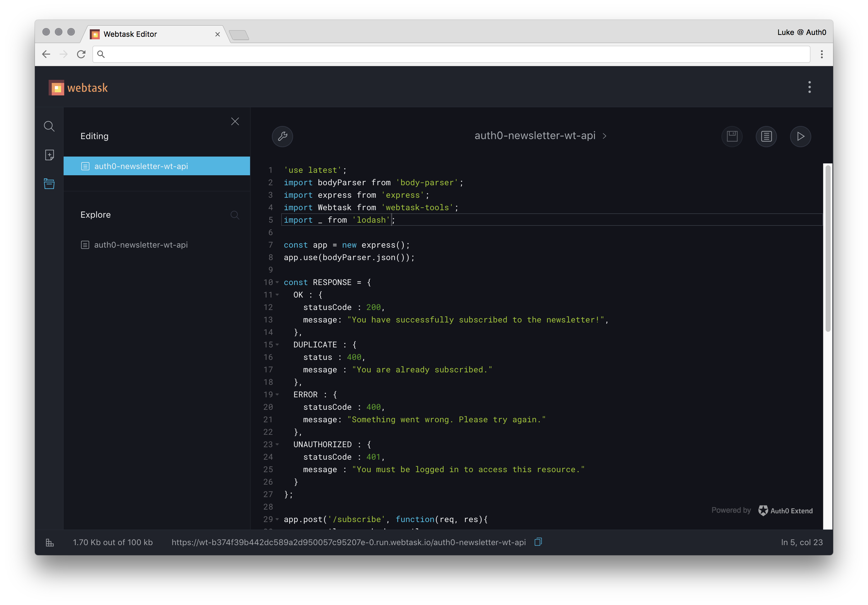Collapse the ERROR block at line 19
Viewport: 868px width, 605px height.
click(277, 395)
